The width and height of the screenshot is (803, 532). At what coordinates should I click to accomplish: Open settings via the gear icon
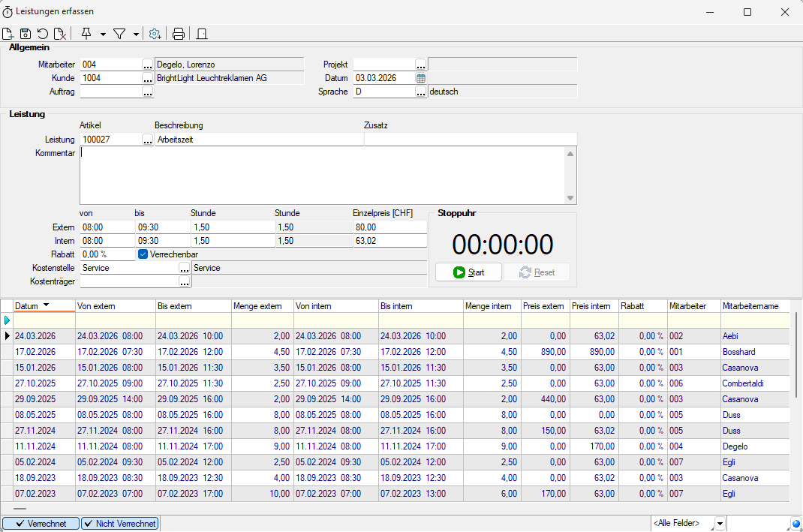pyautogui.click(x=155, y=34)
